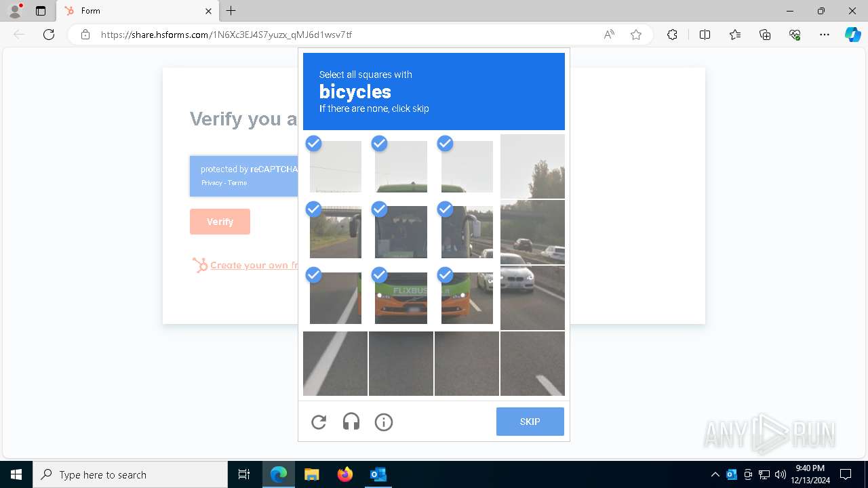Open Outlook from taskbar
Viewport: 868px width, 488px height.
(378, 474)
